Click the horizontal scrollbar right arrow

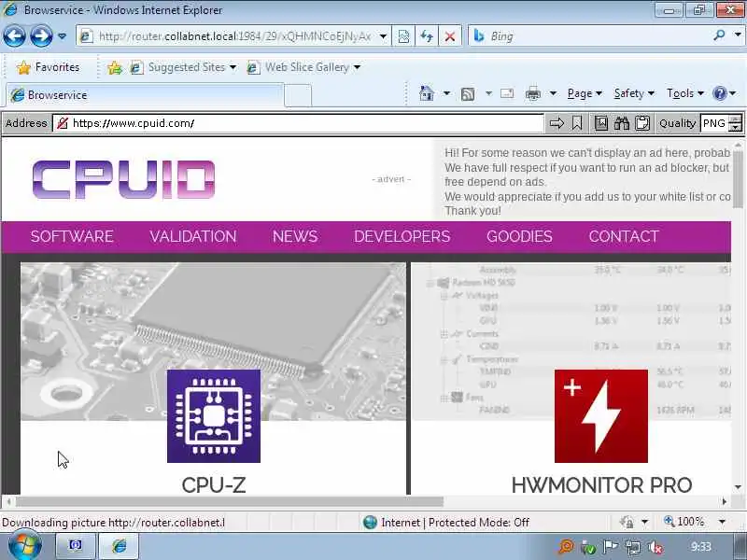[725, 501]
